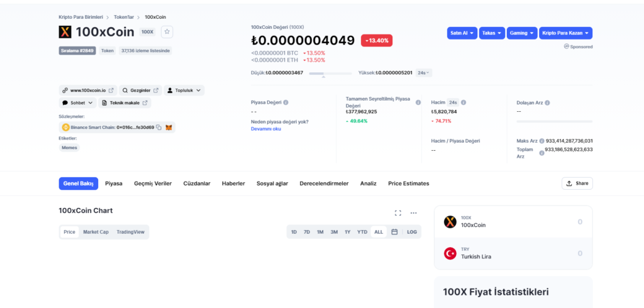Open chart options three-dots menu

[414, 212]
